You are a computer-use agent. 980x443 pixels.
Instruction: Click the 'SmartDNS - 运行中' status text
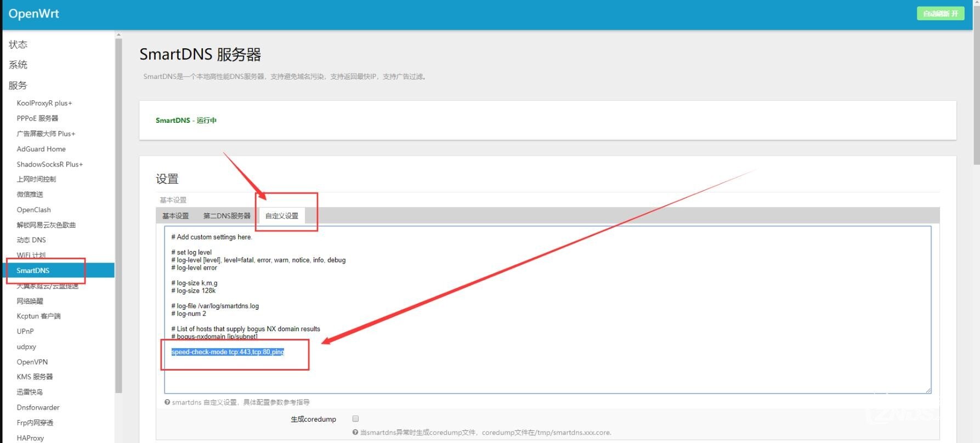coord(186,121)
